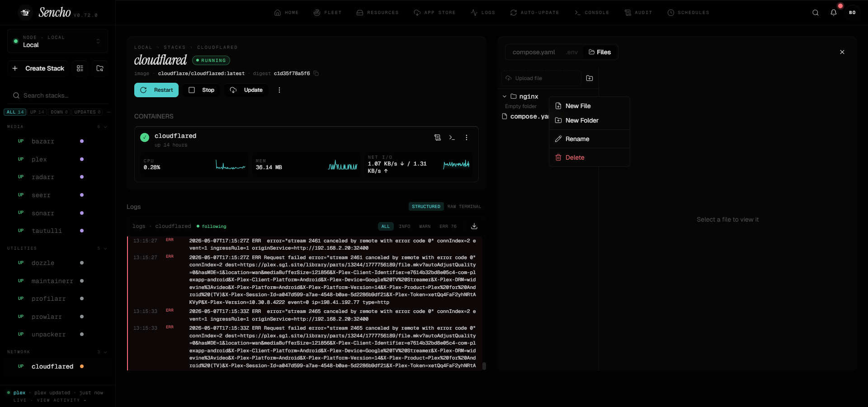The image size is (868, 407).
Task: View logs icon for cloudflared container
Action: [x=438, y=137]
